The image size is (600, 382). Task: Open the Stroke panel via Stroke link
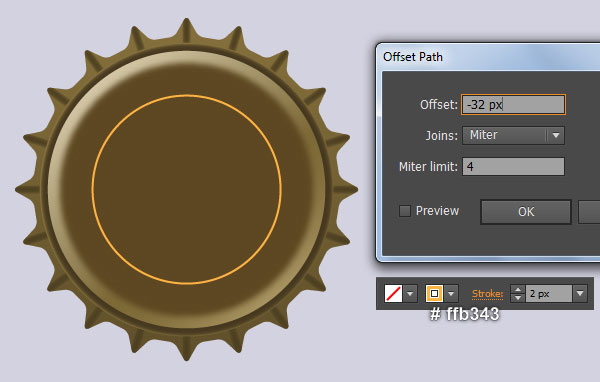pos(487,294)
